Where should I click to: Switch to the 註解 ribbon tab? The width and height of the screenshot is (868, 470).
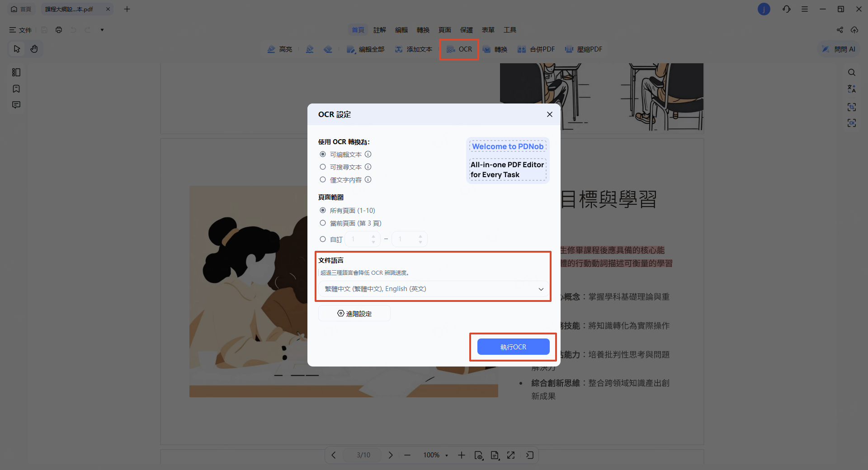[x=380, y=30]
